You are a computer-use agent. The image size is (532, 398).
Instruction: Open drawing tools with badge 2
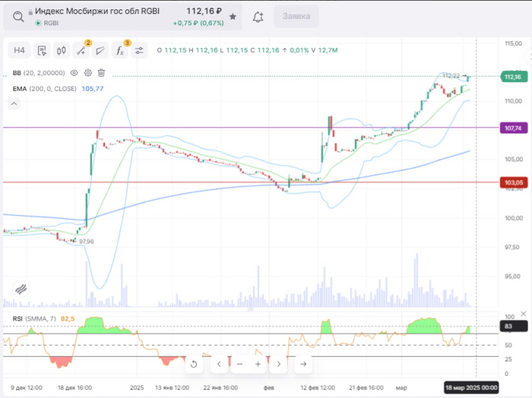pyautogui.click(x=81, y=50)
